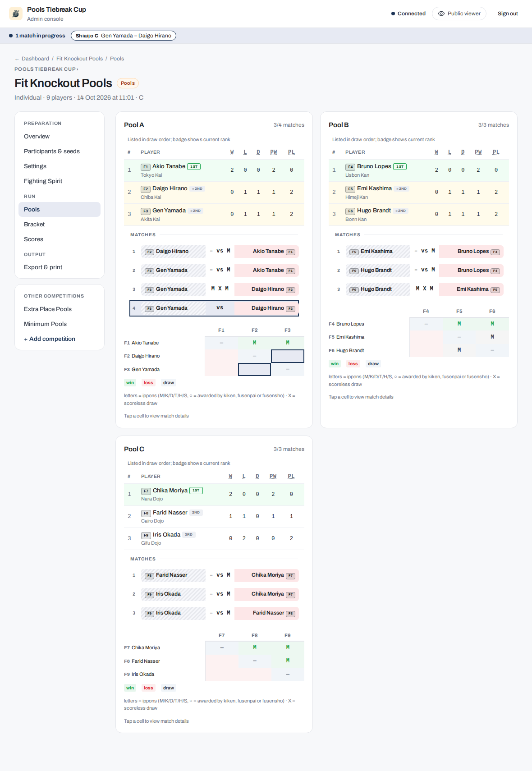Click the F2 badge beside Daigo Hirano standings

click(x=146, y=189)
